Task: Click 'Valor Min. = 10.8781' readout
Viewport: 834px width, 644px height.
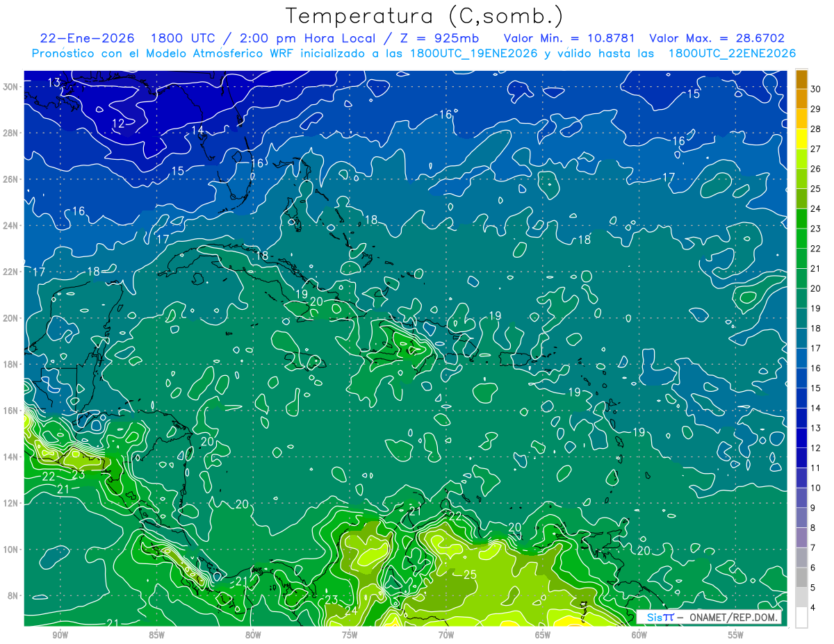Action: (x=569, y=38)
